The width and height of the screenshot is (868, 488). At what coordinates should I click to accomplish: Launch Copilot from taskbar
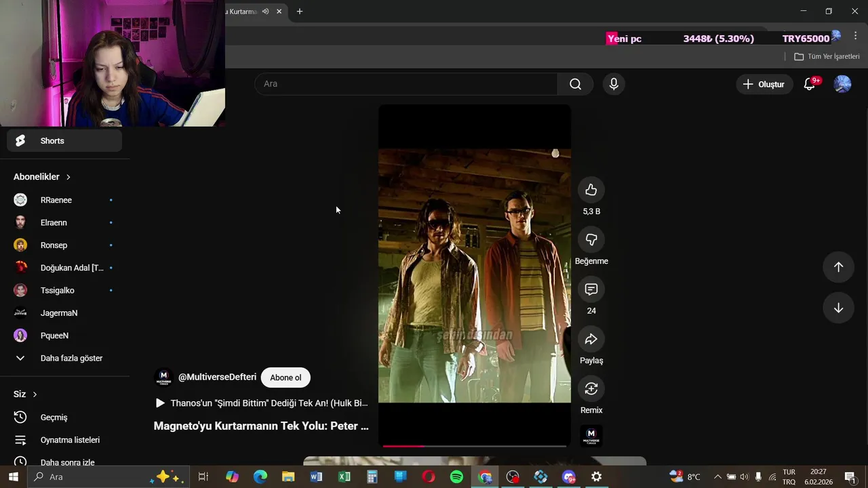pyautogui.click(x=232, y=477)
